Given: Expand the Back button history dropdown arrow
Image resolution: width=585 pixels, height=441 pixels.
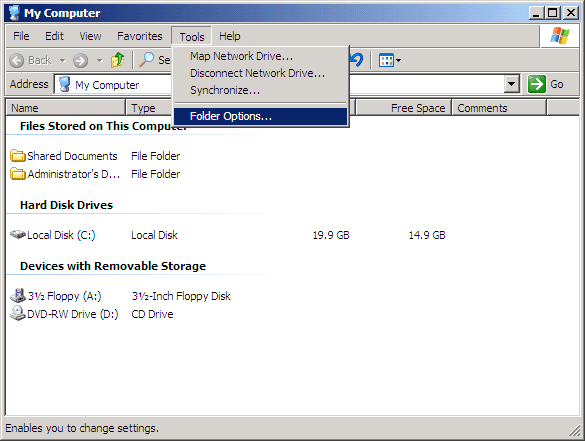Looking at the screenshot, I should [62, 60].
